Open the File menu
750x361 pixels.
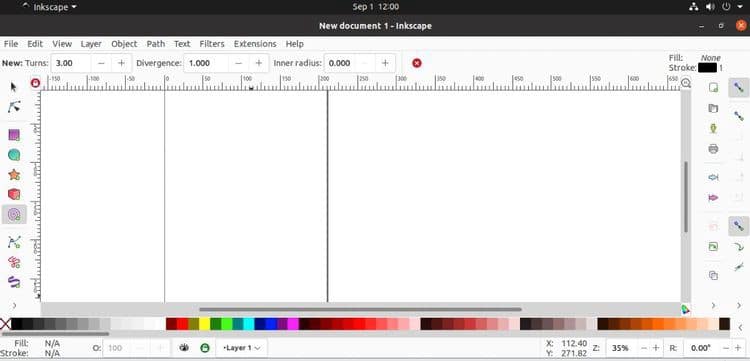pyautogui.click(x=11, y=44)
